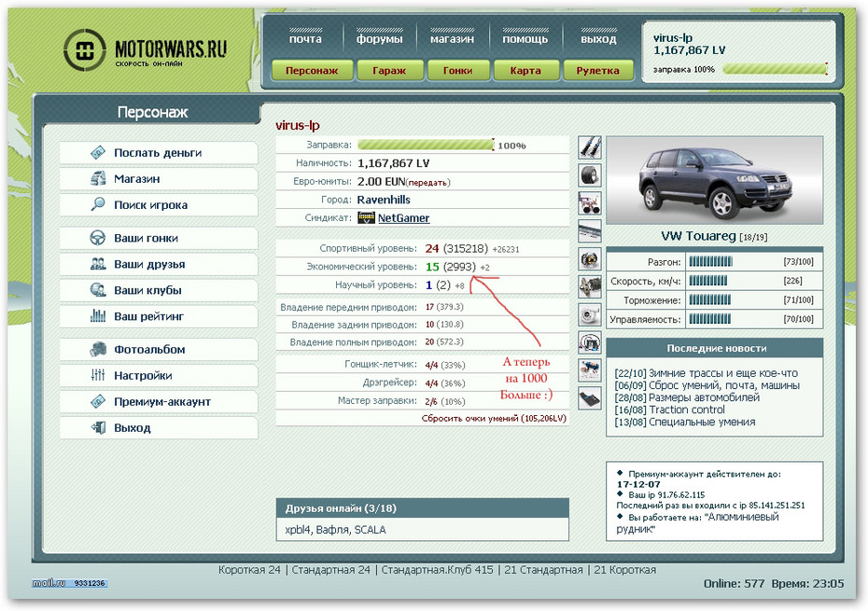Click the exit door icon in the sidebar
The image size is (868, 611).
tap(98, 427)
